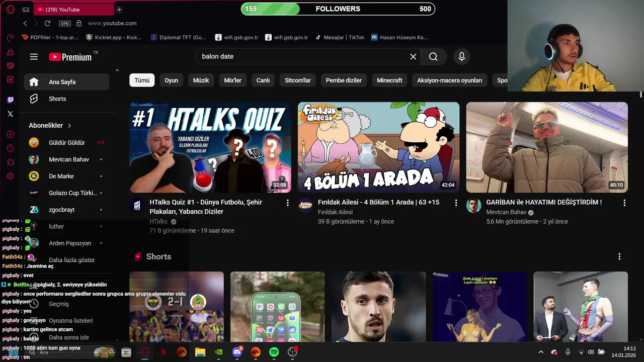Viewport: 644px width, 362px height.
Task: Select the Mix'ler filter chip
Action: (x=232, y=80)
